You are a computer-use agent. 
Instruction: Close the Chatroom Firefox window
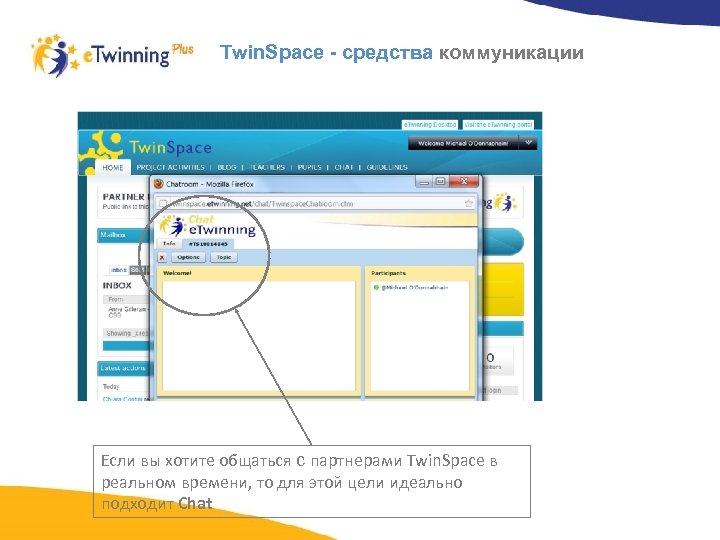point(464,181)
